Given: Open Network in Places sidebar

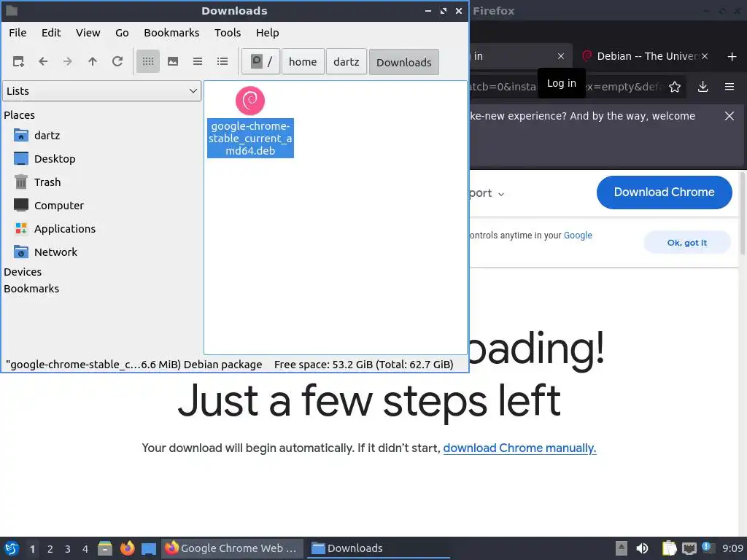Looking at the screenshot, I should pyautogui.click(x=55, y=252).
